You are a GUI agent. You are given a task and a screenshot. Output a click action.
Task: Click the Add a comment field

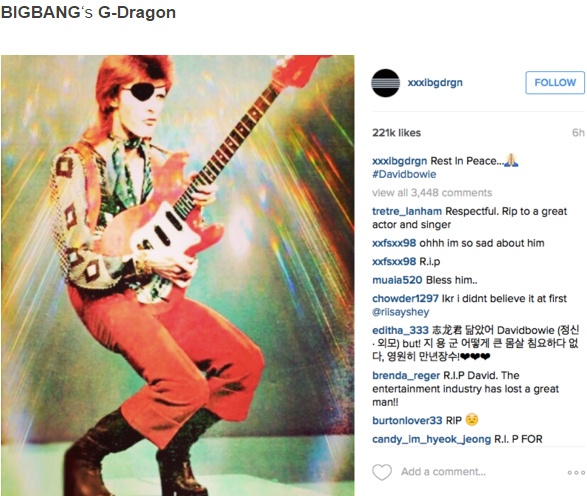coord(443,472)
